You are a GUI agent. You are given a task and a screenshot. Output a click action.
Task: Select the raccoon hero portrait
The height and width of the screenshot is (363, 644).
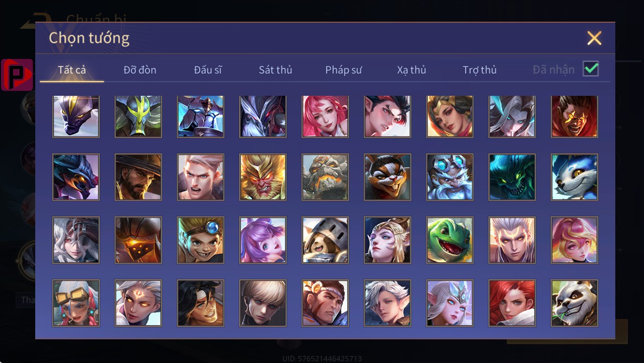[x=388, y=177]
